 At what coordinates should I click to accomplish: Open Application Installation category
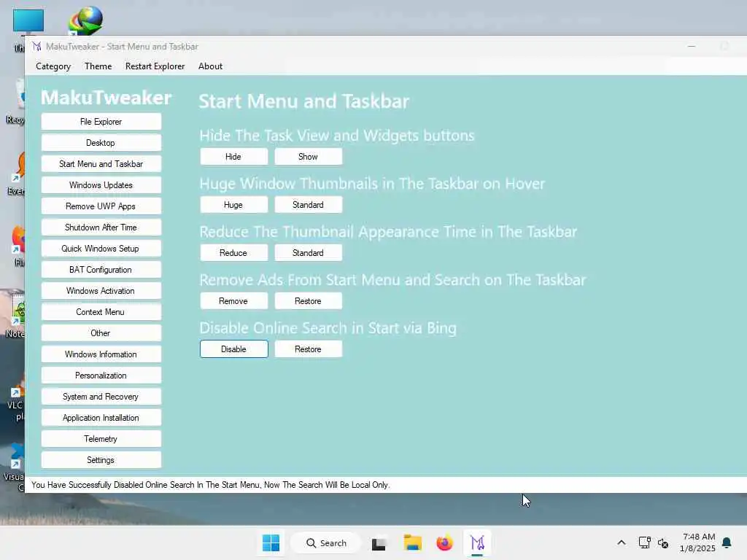(x=101, y=418)
